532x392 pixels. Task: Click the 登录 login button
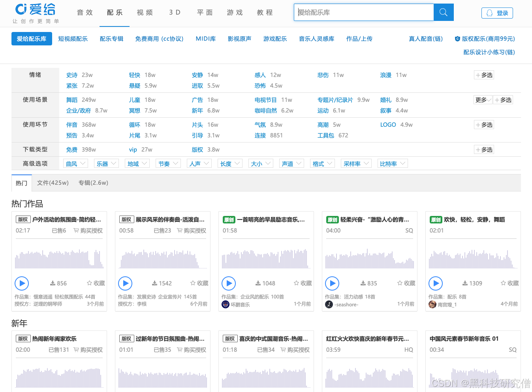[497, 13]
